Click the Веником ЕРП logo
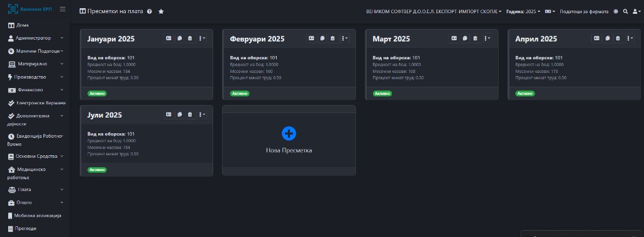The image size is (644, 237). [30, 9]
